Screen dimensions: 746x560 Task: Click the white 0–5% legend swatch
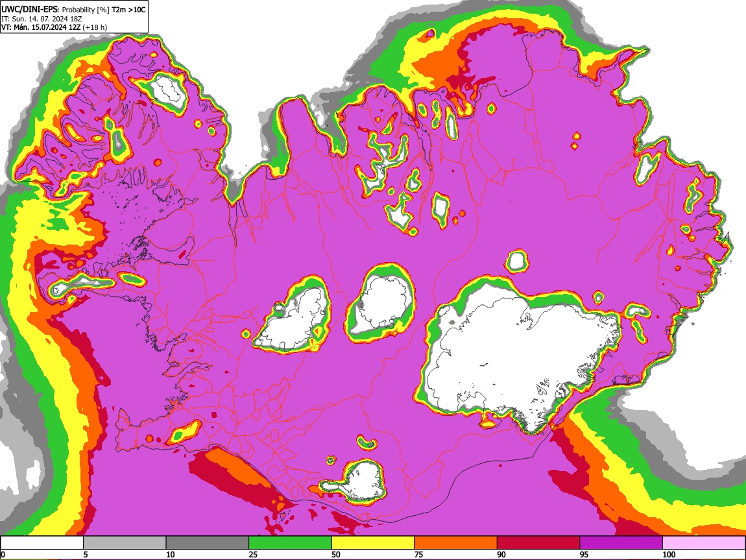point(42,542)
